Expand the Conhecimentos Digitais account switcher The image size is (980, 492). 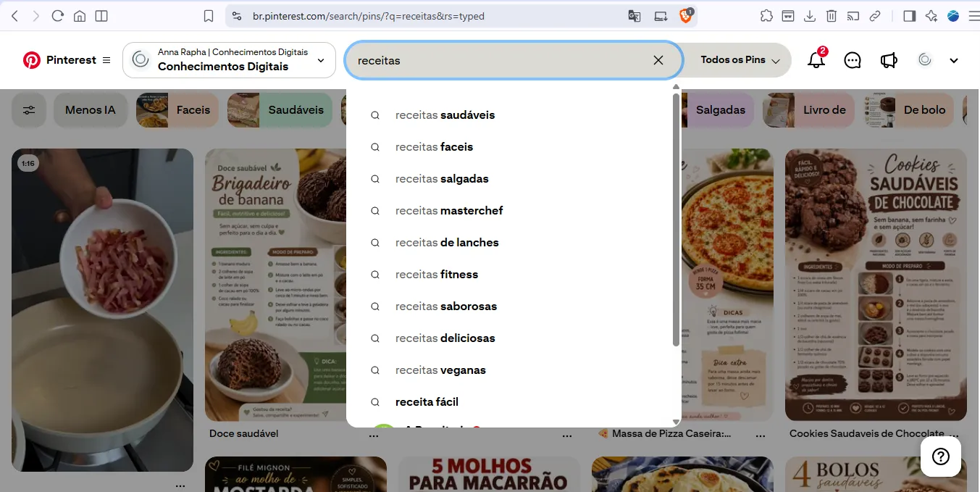tap(229, 60)
